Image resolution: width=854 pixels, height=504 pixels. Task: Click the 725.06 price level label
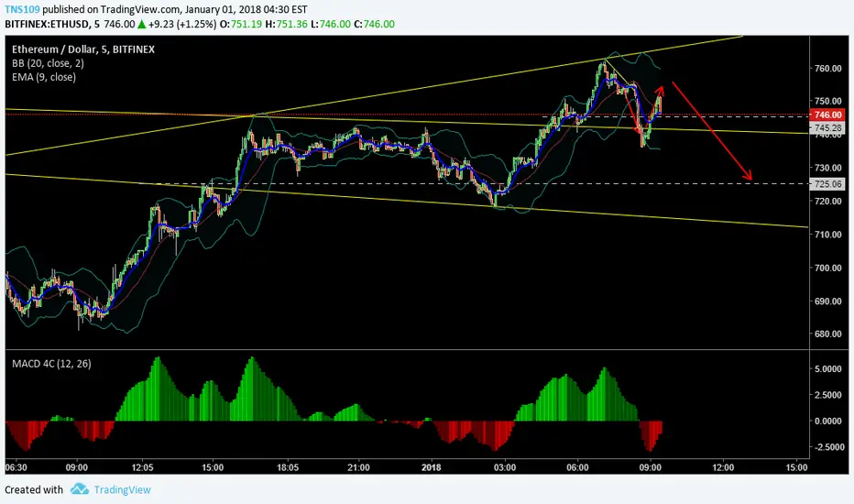click(x=827, y=184)
